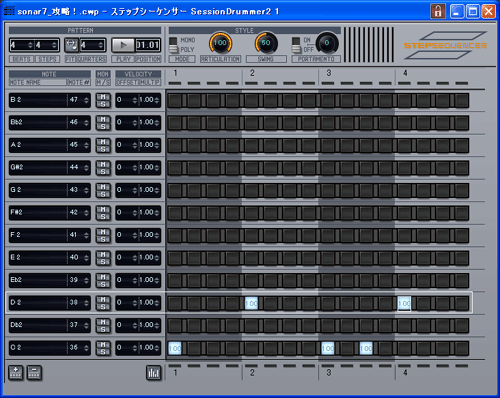Enable the first F#2 step in beat 2
Image resolution: width=500 pixels, height=398 pixels.
coord(251,213)
